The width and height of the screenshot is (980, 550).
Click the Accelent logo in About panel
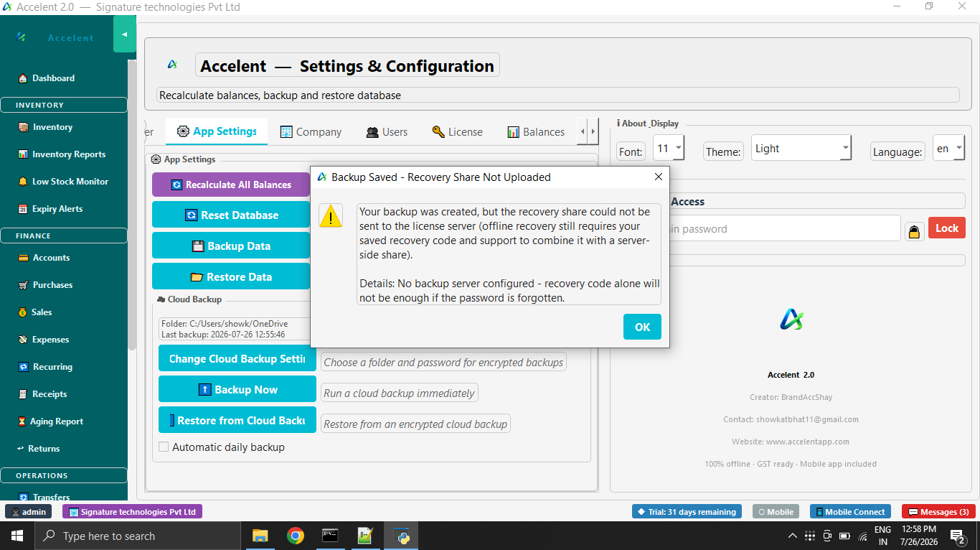click(x=791, y=319)
